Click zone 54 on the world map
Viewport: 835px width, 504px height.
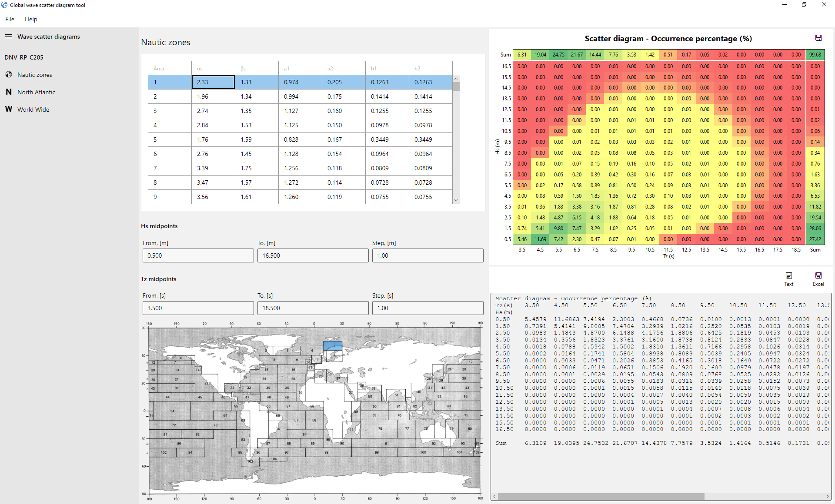click(172, 411)
